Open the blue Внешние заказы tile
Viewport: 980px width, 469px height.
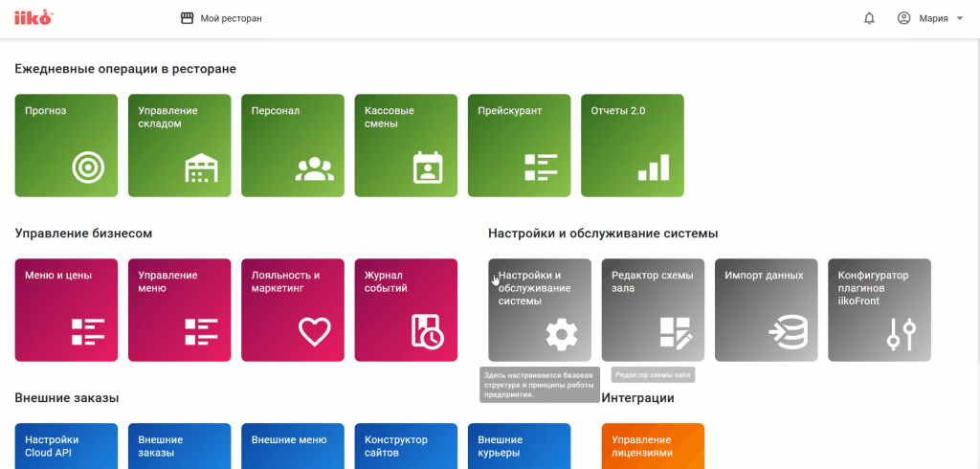point(179,446)
